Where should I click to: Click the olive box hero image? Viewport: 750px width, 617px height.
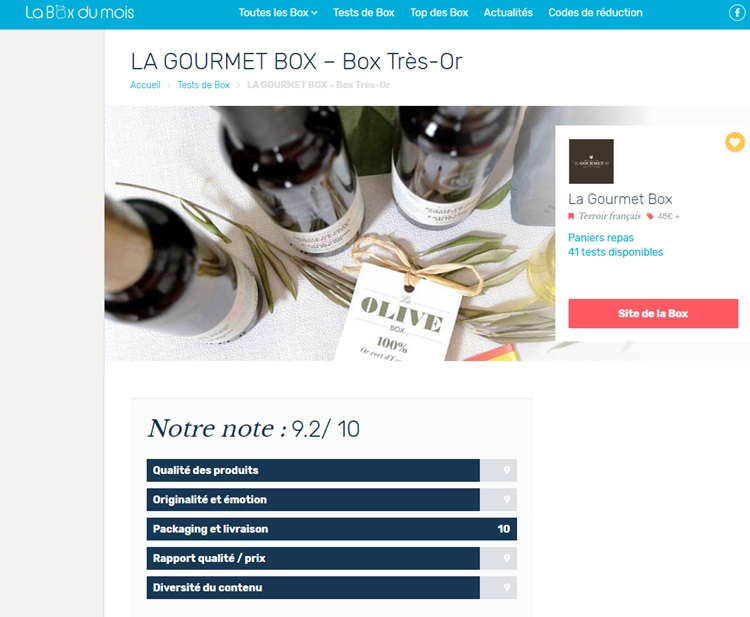[330, 233]
